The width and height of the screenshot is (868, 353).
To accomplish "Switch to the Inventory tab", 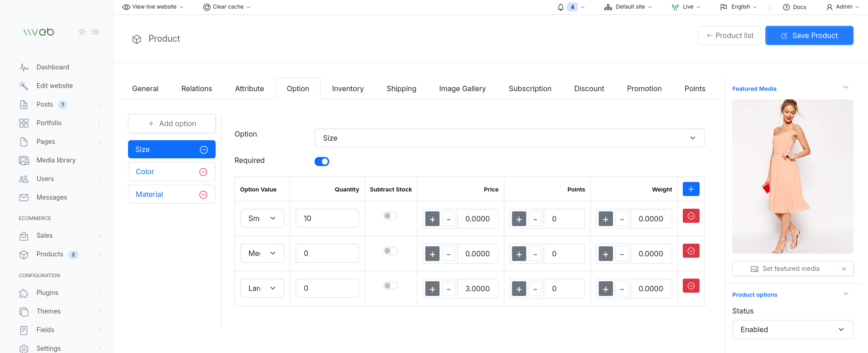I will 347,89.
